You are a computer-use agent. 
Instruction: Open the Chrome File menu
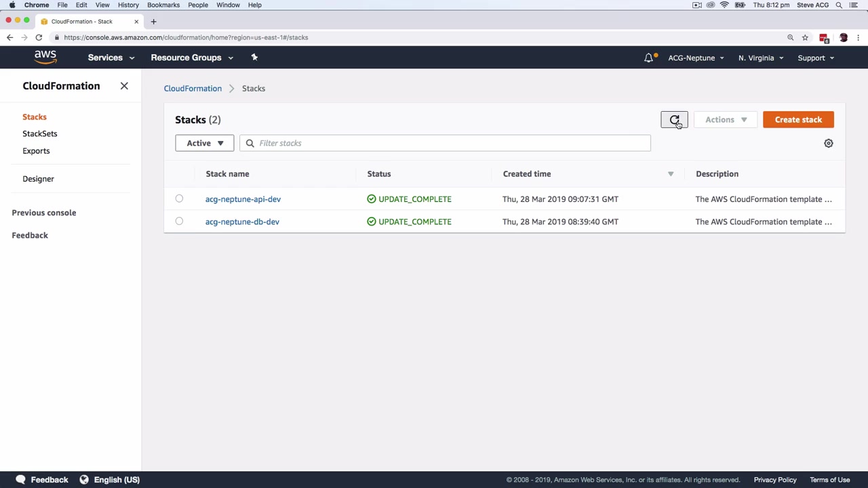pyautogui.click(x=62, y=5)
